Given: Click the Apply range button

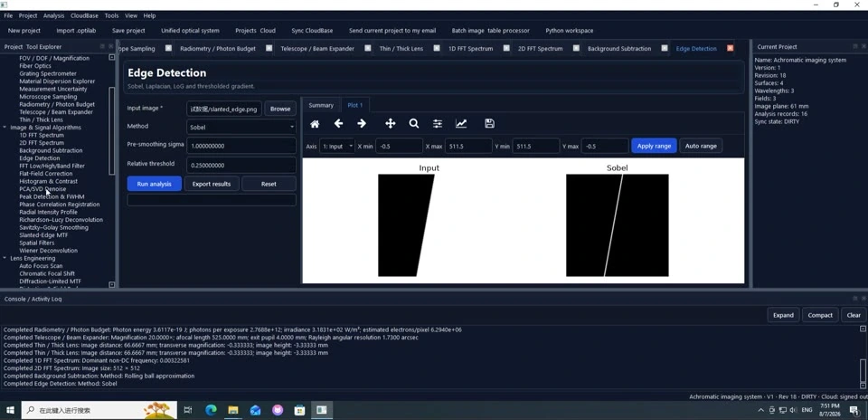Looking at the screenshot, I should (x=654, y=147).
